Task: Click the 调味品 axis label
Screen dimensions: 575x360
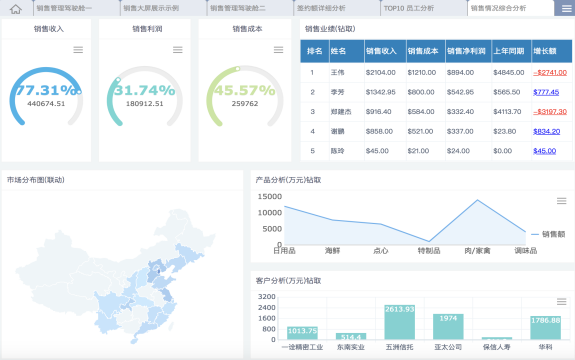Action: pos(525,251)
